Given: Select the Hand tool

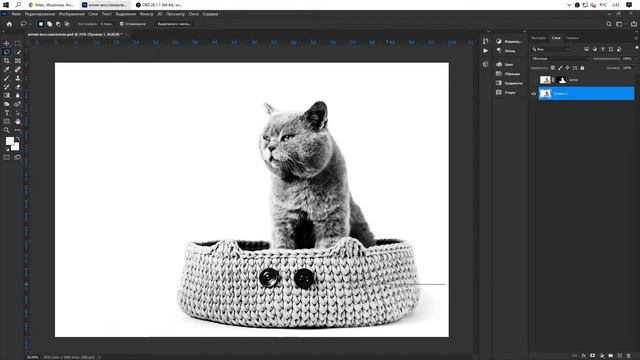Looking at the screenshot, I should tap(18, 121).
